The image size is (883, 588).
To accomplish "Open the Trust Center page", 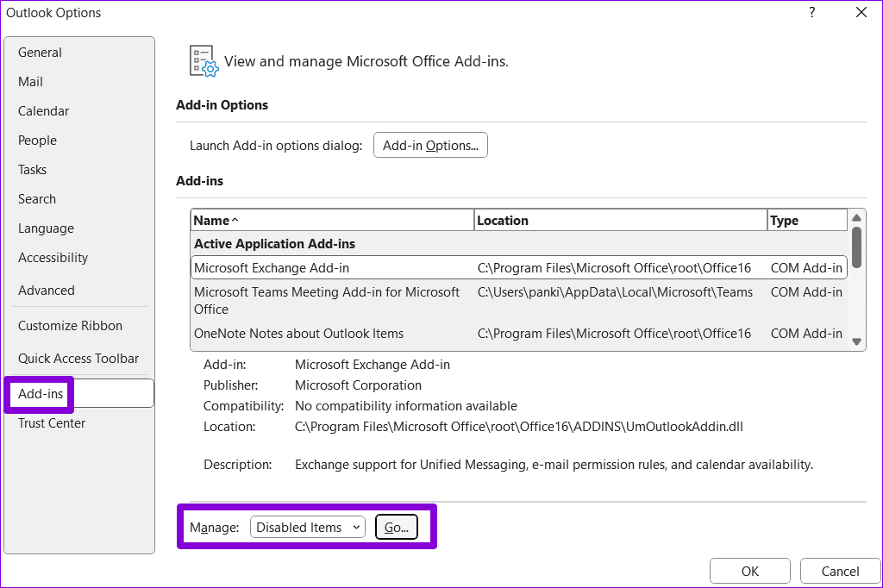I will coord(51,423).
